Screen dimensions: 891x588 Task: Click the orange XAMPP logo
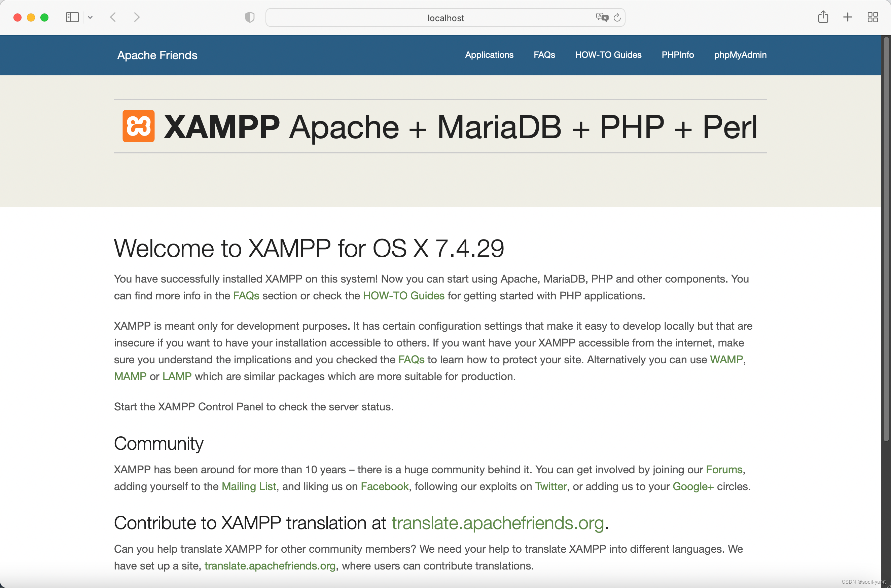(138, 126)
